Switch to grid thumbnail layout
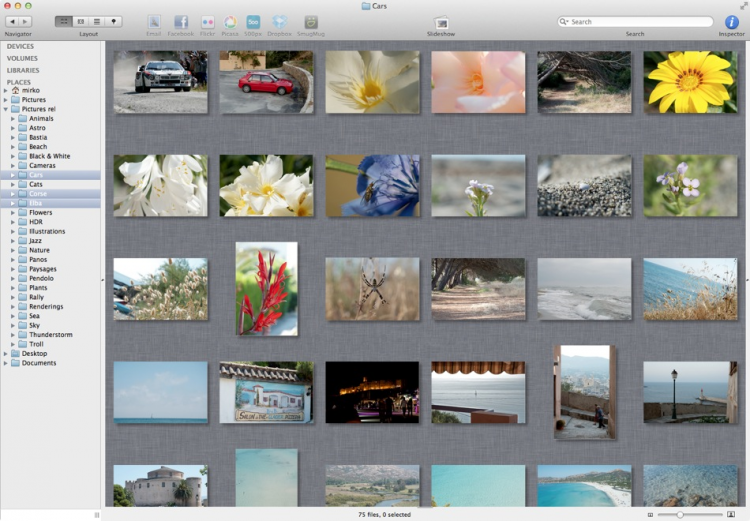 click(63, 21)
